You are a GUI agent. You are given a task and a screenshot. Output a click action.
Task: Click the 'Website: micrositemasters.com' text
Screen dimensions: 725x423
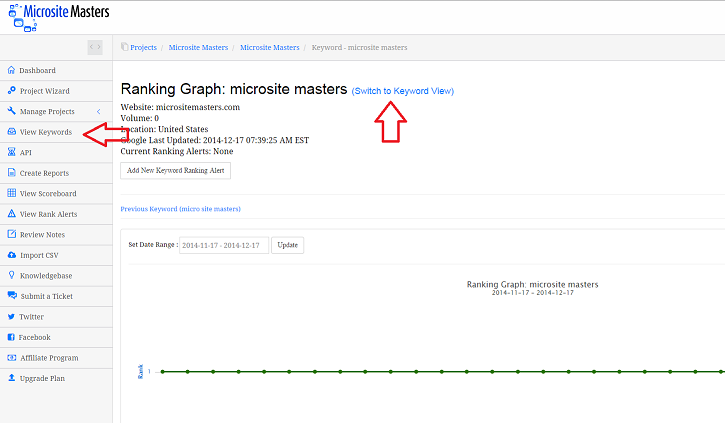tap(180, 107)
